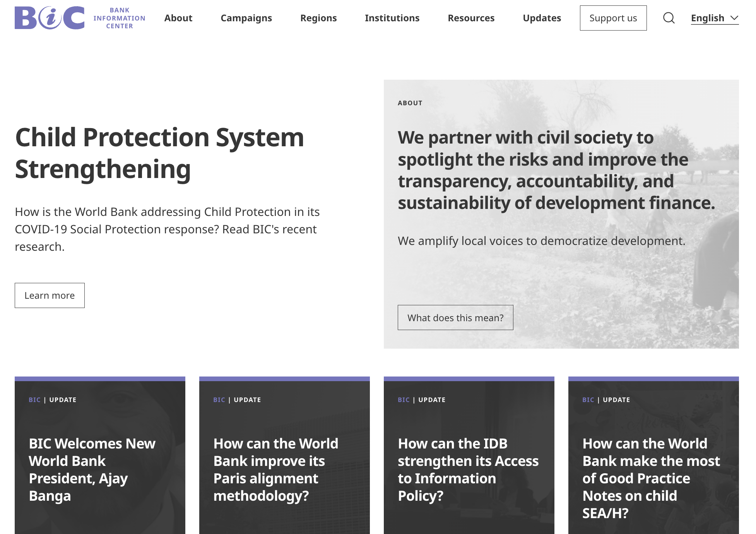Open the Good Practice Notes SEA/H article
This screenshot has width=756, height=534.
pyautogui.click(x=651, y=478)
